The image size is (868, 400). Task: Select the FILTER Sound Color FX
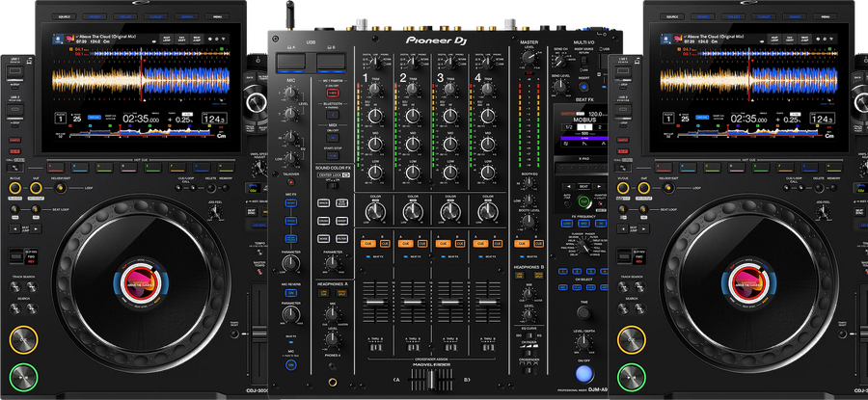pos(342,238)
